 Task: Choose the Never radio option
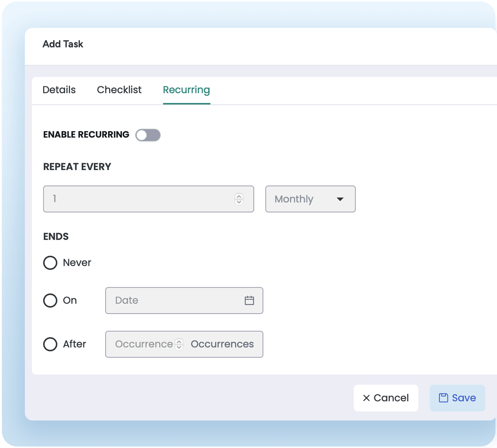click(50, 263)
